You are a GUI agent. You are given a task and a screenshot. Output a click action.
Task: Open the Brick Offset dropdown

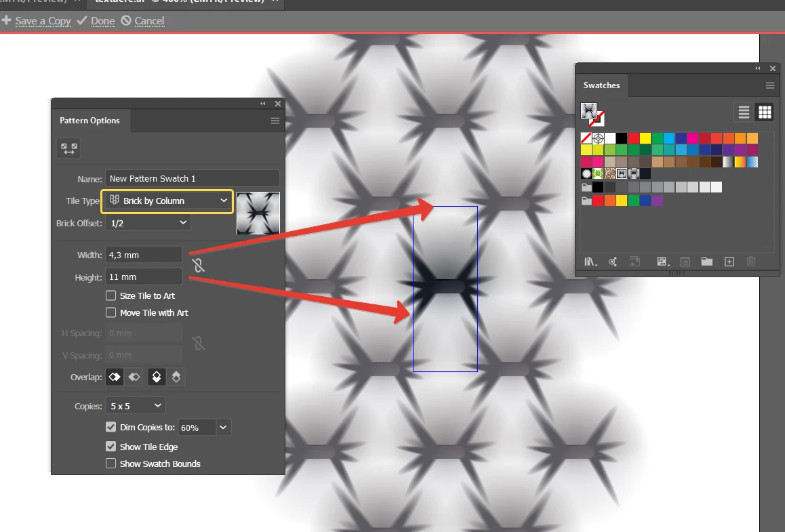[x=148, y=223]
